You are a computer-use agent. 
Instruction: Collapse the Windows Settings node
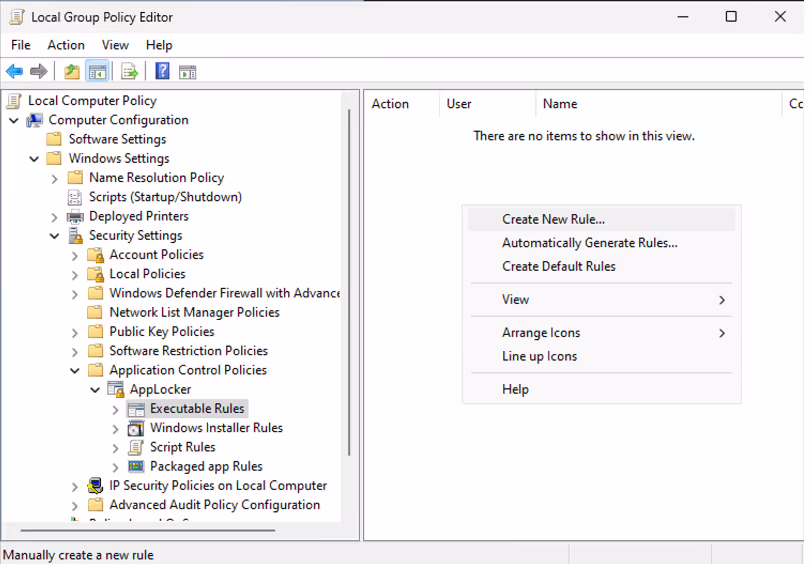[x=34, y=159]
